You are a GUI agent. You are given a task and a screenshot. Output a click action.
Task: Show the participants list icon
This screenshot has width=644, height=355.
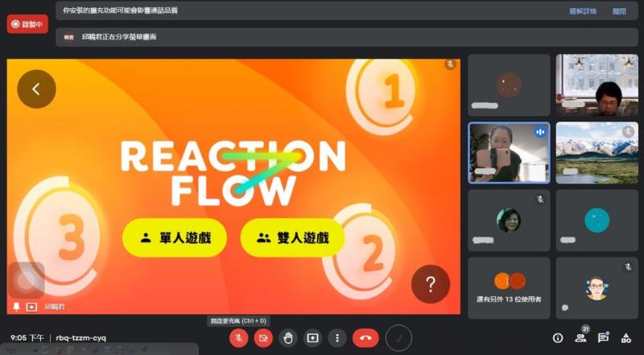[x=580, y=338]
